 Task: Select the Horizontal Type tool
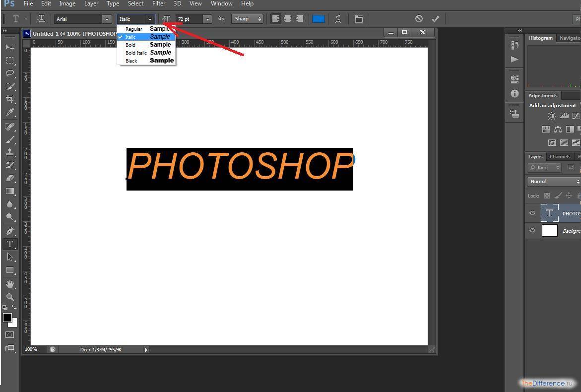pos(9,244)
